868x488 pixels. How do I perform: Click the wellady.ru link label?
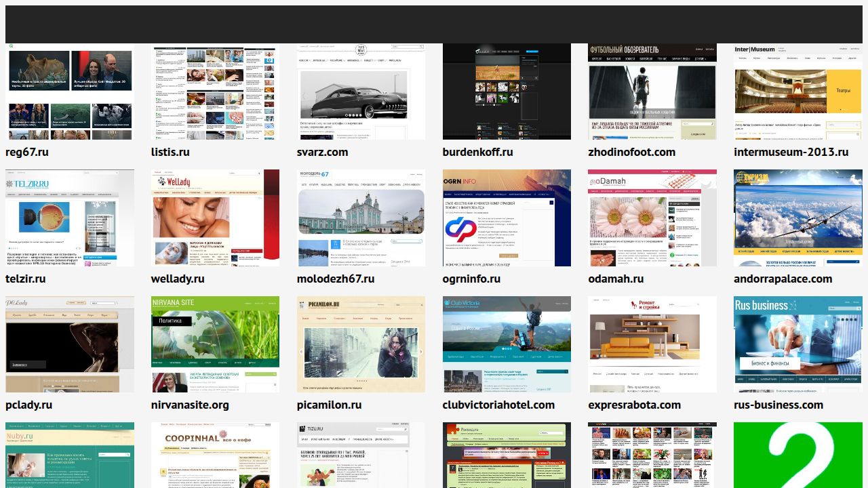tap(178, 279)
